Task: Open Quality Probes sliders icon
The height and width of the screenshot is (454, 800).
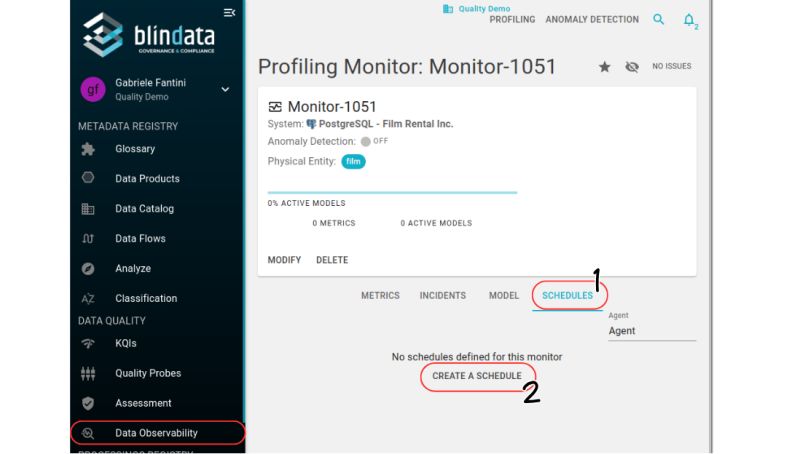Action: pyautogui.click(x=88, y=373)
